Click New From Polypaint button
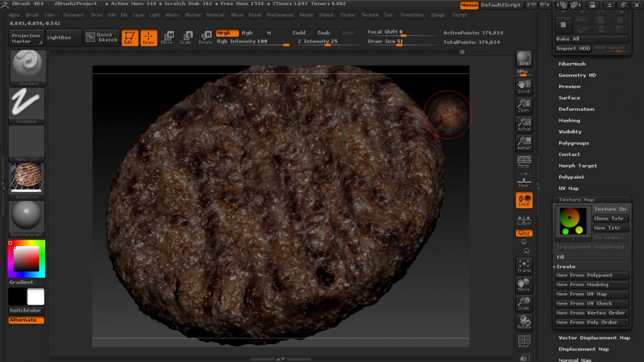Screen dimensions: 644x362 [591, 275]
